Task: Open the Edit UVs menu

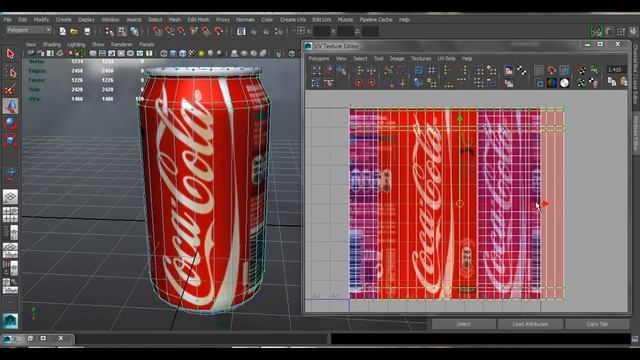Action: (322, 20)
